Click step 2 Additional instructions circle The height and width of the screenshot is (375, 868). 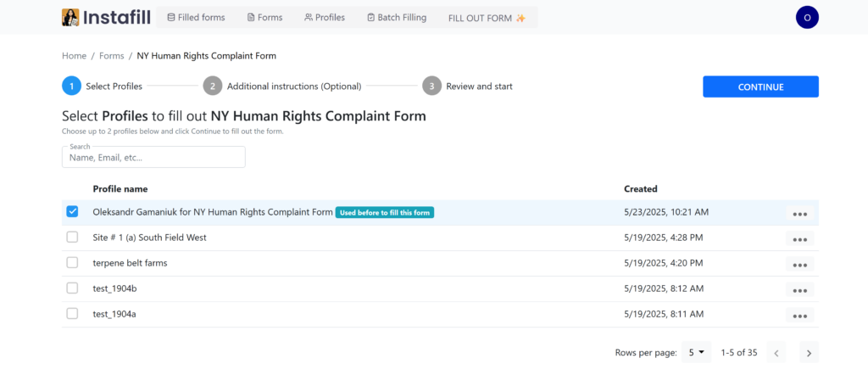[x=213, y=87]
